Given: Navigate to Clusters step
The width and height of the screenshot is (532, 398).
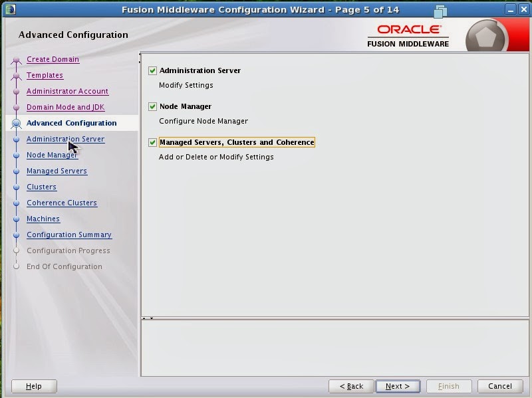Looking at the screenshot, I should click(x=41, y=187).
